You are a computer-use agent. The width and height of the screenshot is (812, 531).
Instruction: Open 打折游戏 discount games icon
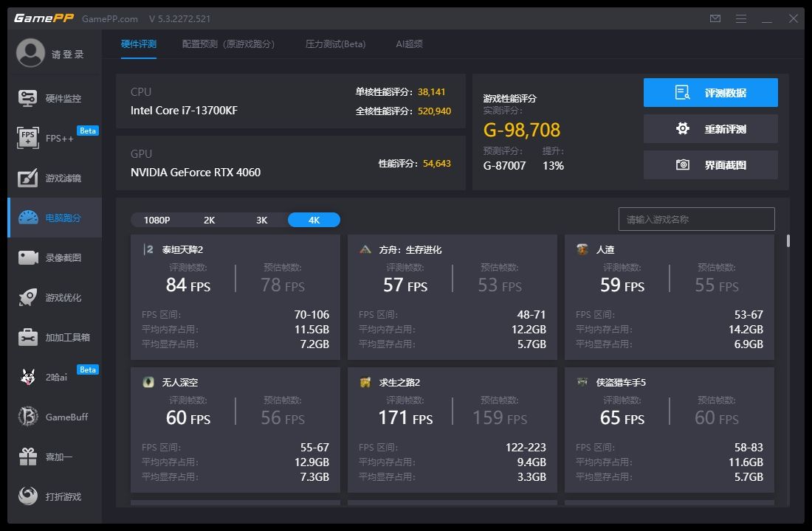tap(28, 496)
